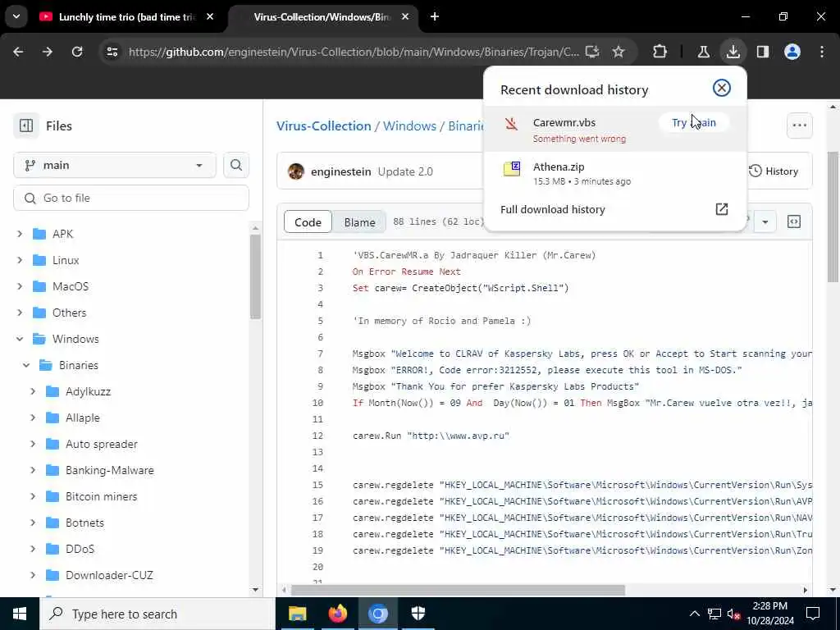
Task: Click the install app icon in address bar
Action: [x=592, y=52]
